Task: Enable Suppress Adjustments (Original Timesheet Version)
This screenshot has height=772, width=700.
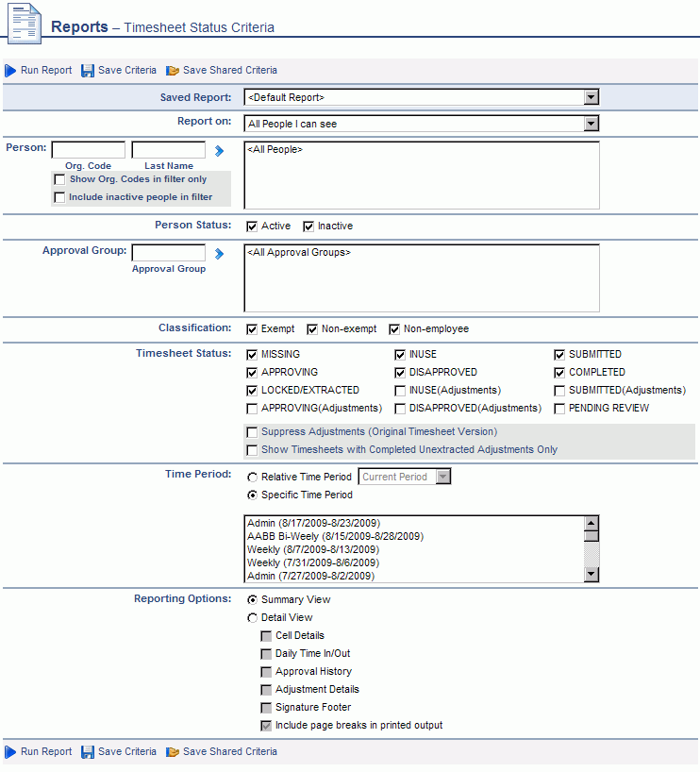Action: click(252, 432)
